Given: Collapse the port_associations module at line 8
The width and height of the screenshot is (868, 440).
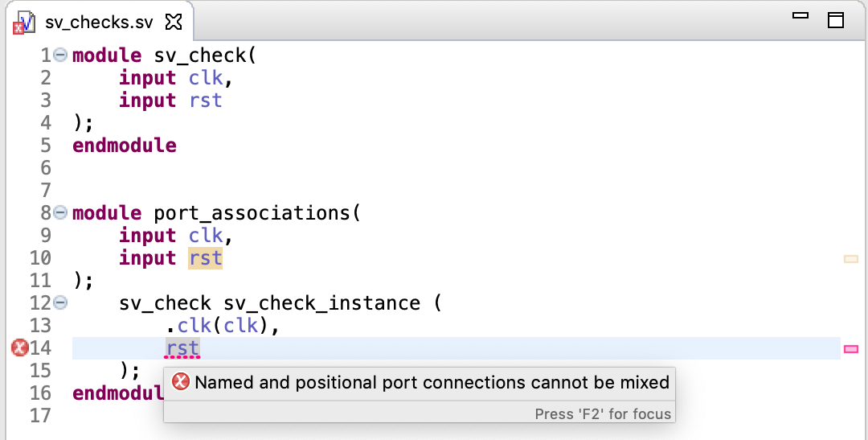Looking at the screenshot, I should [x=61, y=212].
